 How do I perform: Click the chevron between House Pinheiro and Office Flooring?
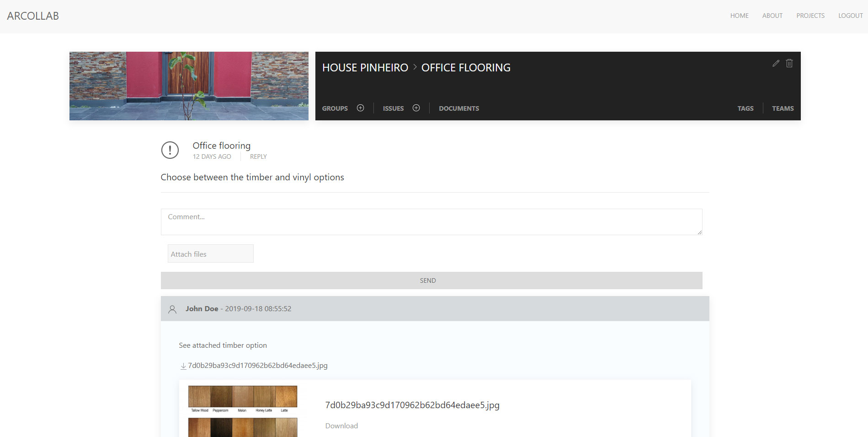click(x=415, y=67)
